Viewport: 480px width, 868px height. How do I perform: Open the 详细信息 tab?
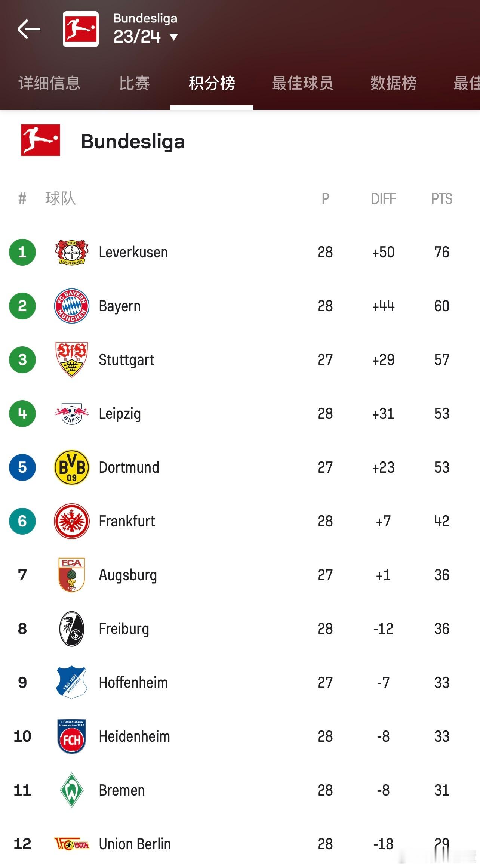click(49, 83)
